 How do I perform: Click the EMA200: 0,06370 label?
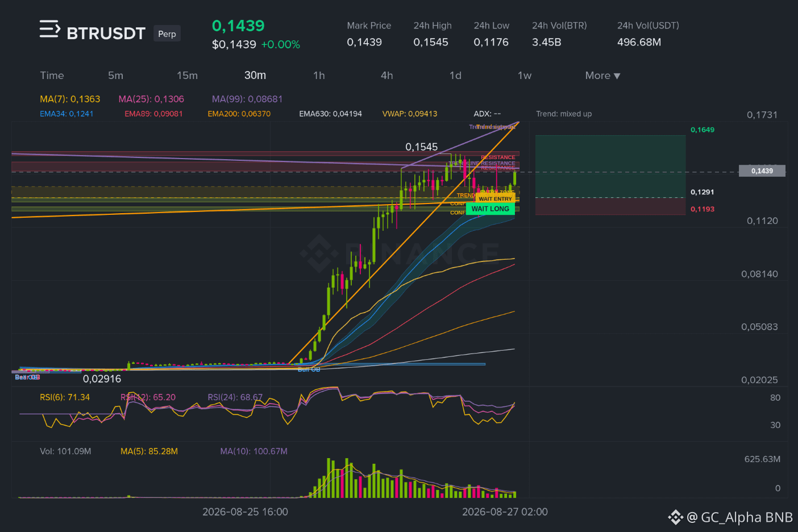click(239, 114)
